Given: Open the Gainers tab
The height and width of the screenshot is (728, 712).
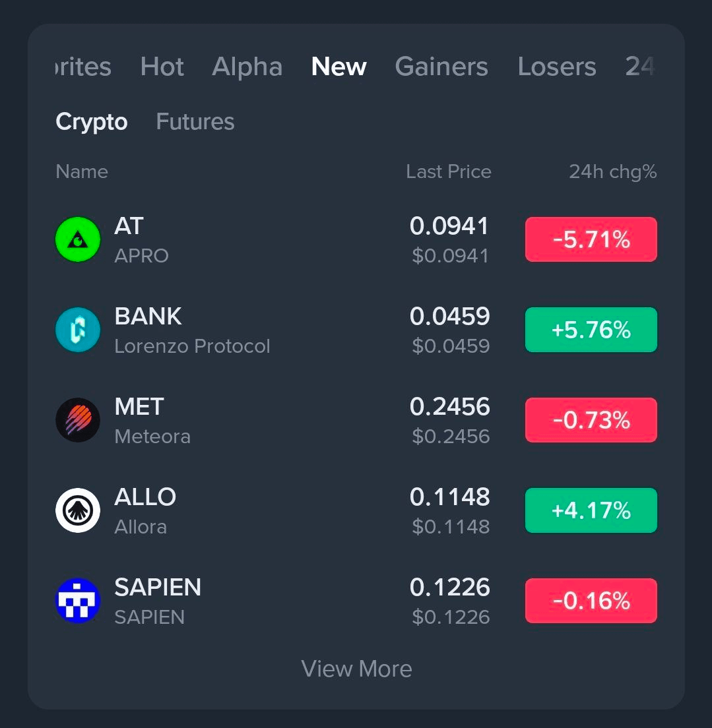Looking at the screenshot, I should click(441, 67).
